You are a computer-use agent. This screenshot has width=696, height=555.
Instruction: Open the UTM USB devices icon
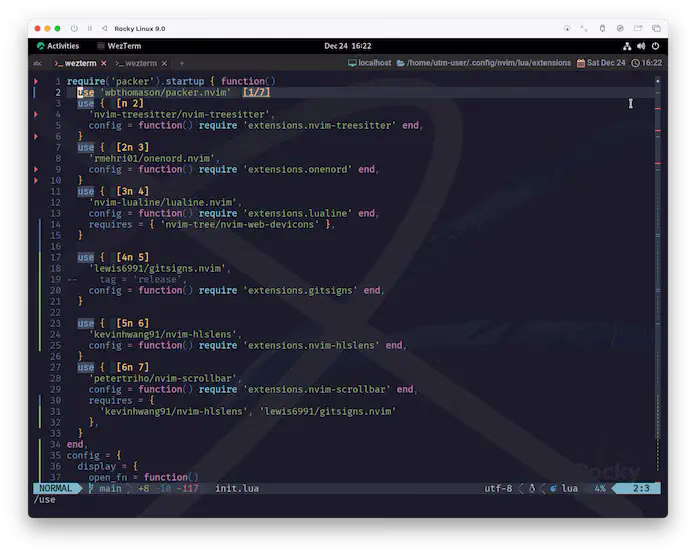pyautogui.click(x=602, y=28)
